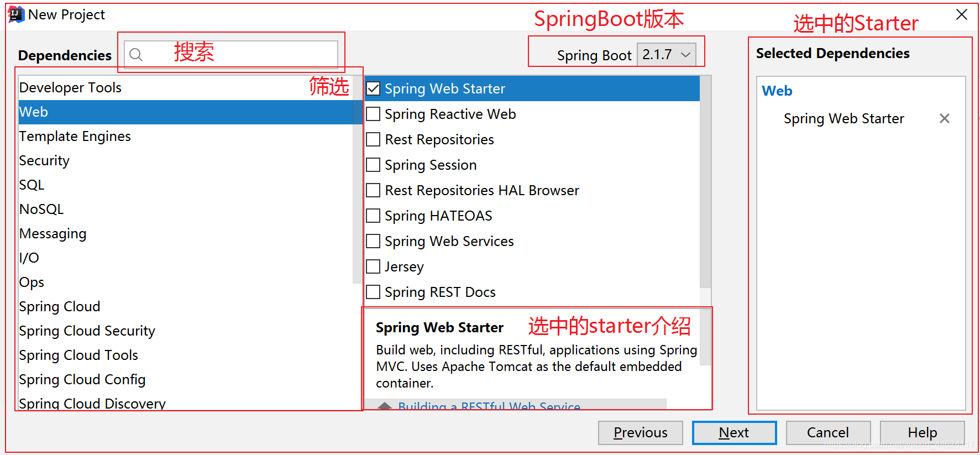Select the Messaging category

click(x=186, y=233)
